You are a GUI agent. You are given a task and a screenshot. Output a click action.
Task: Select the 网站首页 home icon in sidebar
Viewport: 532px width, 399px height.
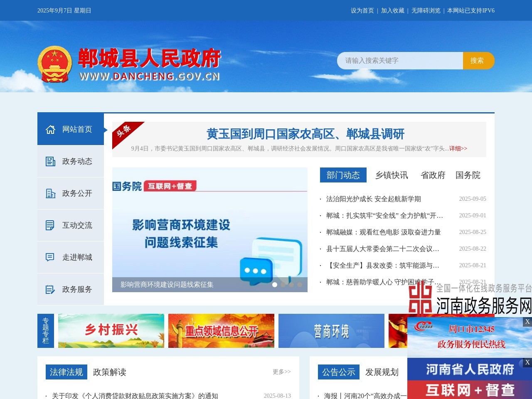50,129
